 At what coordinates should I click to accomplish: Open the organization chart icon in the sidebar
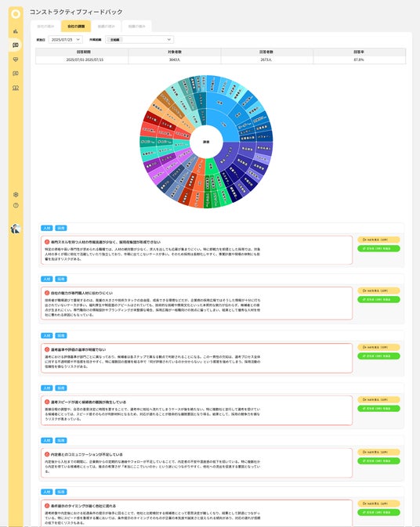[x=16, y=31]
